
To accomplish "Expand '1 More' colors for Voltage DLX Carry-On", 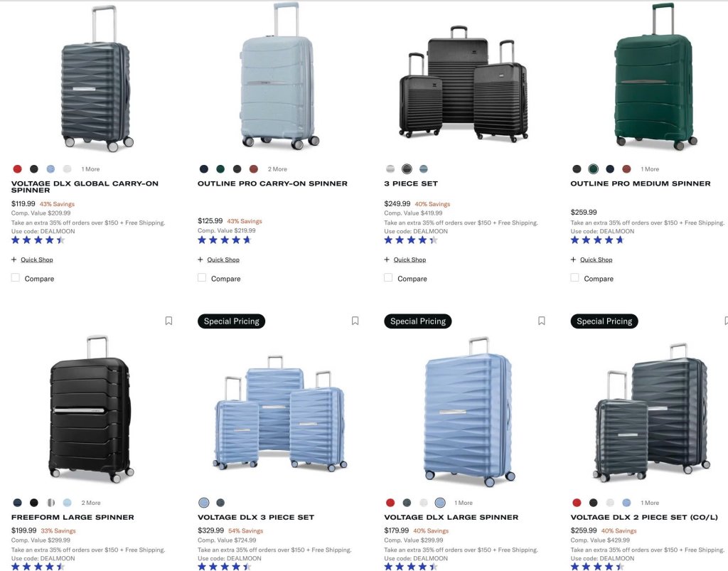I will [90, 169].
